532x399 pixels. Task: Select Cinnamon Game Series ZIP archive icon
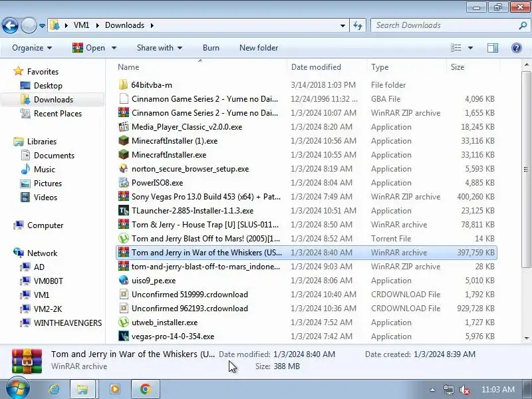(124, 112)
